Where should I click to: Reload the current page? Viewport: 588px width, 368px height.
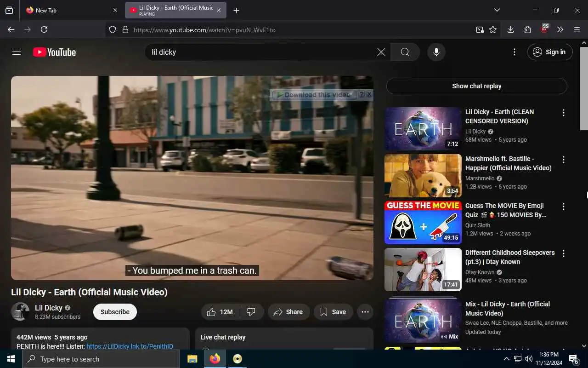tap(44, 29)
